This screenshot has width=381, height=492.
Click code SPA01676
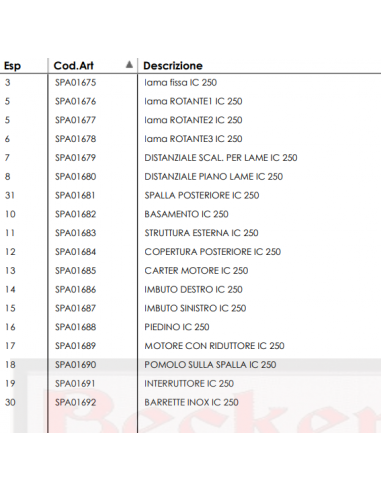(x=75, y=101)
